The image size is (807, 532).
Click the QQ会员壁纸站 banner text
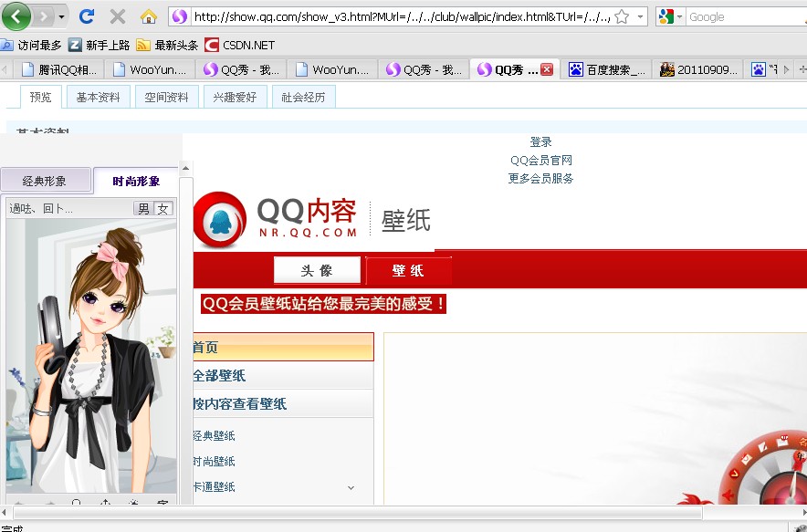pyautogui.click(x=324, y=304)
